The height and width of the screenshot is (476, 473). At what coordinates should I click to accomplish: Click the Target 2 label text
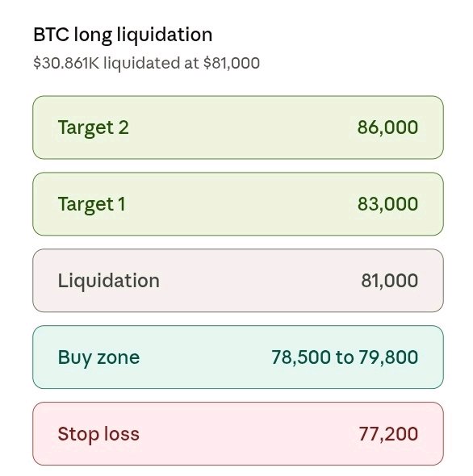[94, 127]
